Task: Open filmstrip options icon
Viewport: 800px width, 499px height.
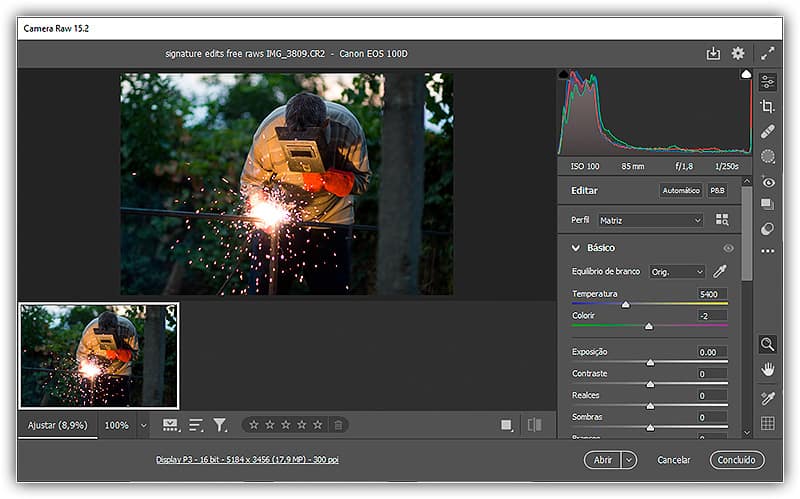Action: click(170, 425)
